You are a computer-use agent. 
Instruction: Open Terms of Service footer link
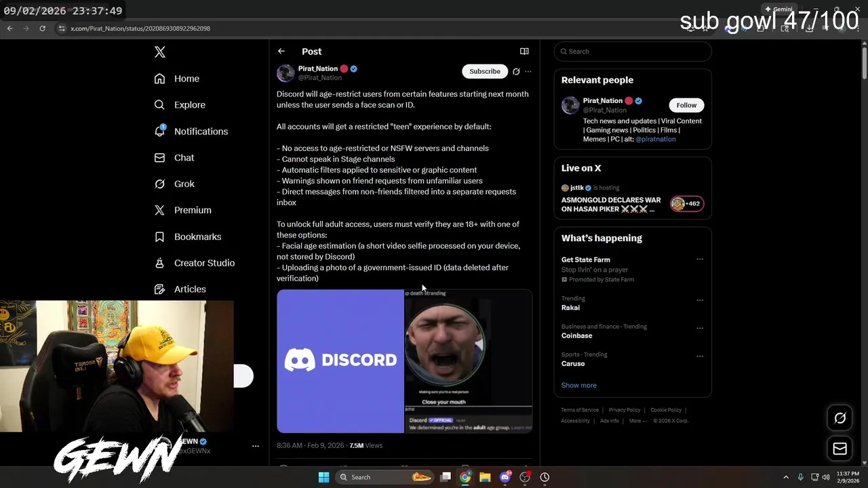coord(580,410)
